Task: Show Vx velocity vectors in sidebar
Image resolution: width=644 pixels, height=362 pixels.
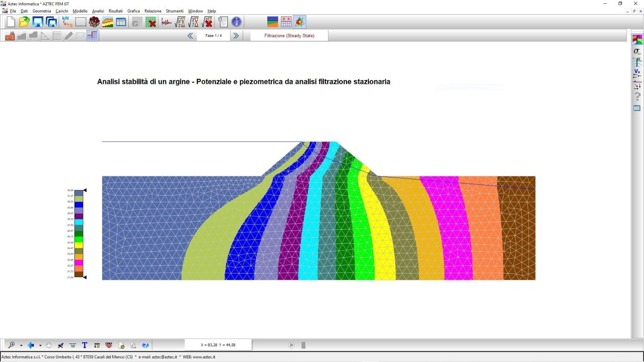Action: coord(637,74)
